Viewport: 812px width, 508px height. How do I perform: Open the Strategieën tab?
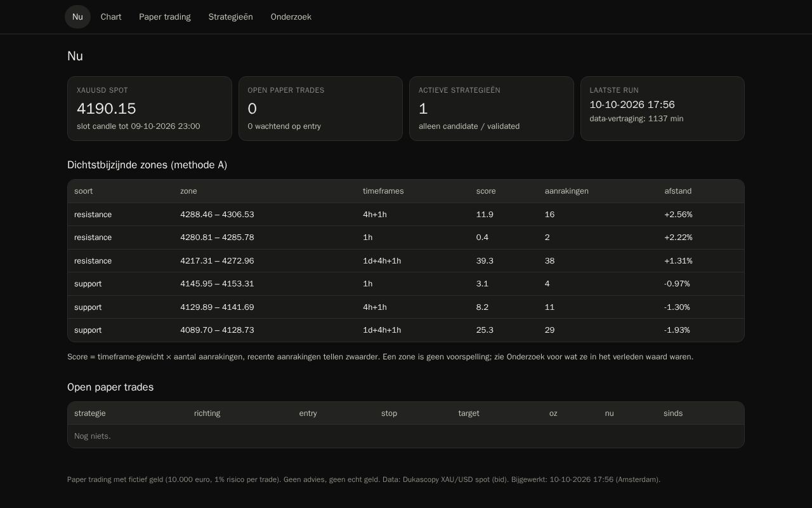coord(231,17)
